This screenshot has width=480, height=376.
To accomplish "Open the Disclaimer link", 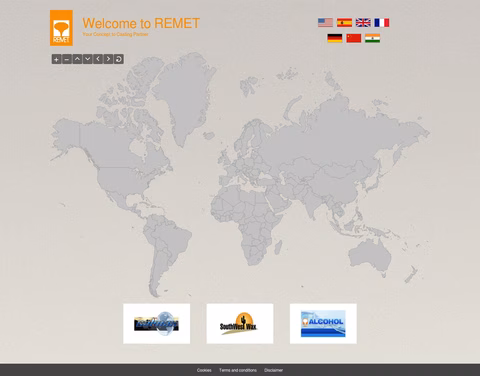I will (274, 370).
